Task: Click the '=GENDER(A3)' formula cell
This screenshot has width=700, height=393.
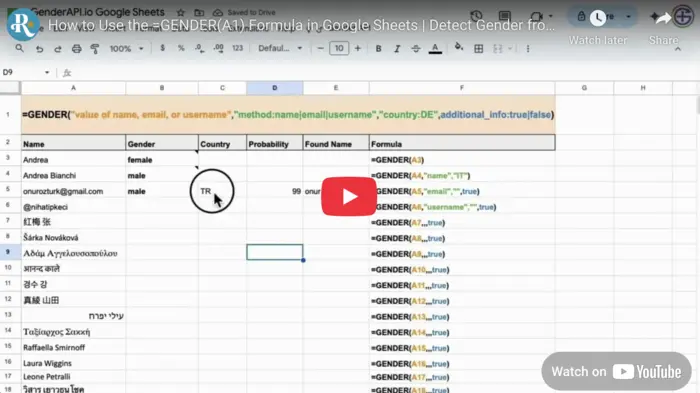Action: point(462,160)
